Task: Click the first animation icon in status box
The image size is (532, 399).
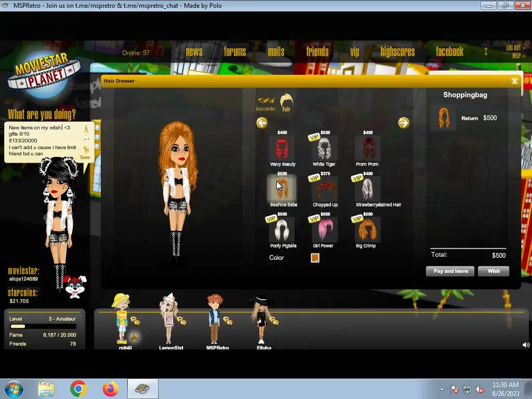Action: (x=86, y=129)
